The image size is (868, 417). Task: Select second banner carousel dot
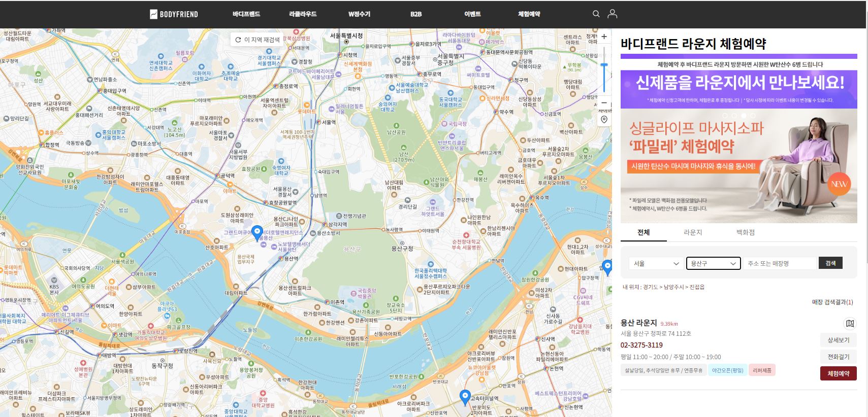click(x=734, y=116)
